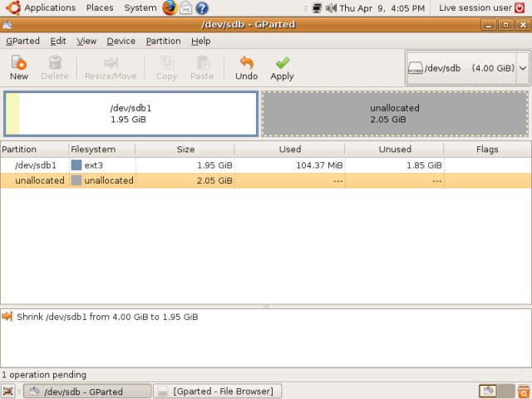Click the Unused column header
This screenshot has width=532, height=399.
tap(394, 150)
